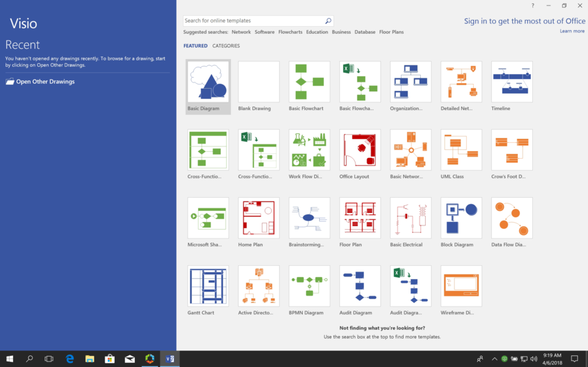Screen dimensions: 588x367
Task: Click Open Other Drawings
Action: point(45,82)
